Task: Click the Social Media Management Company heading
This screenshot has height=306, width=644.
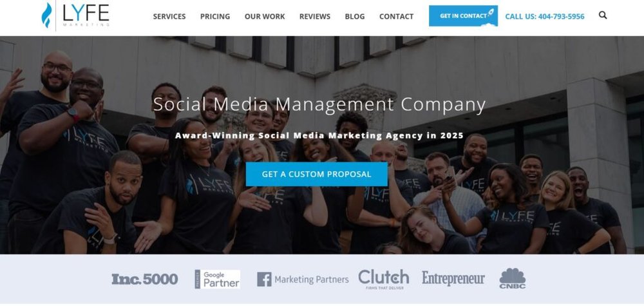Action: pos(319,104)
